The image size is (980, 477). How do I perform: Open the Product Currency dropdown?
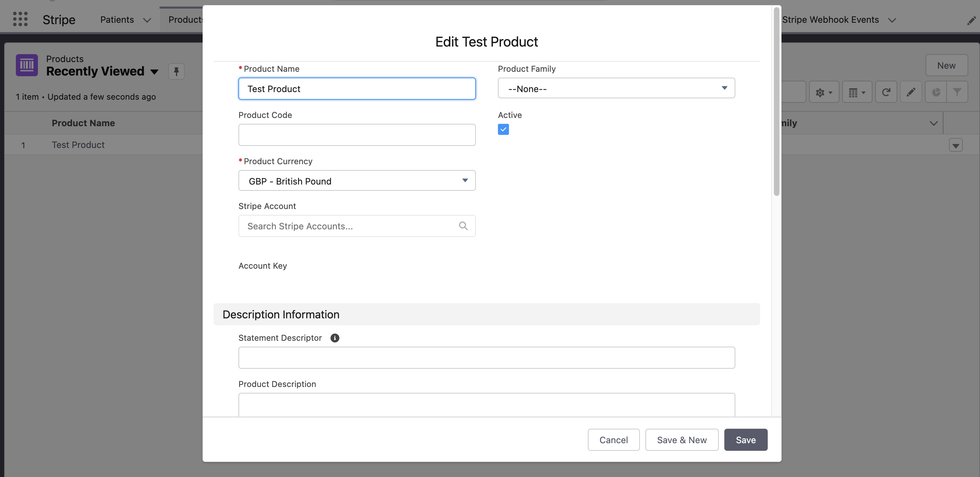coord(356,181)
